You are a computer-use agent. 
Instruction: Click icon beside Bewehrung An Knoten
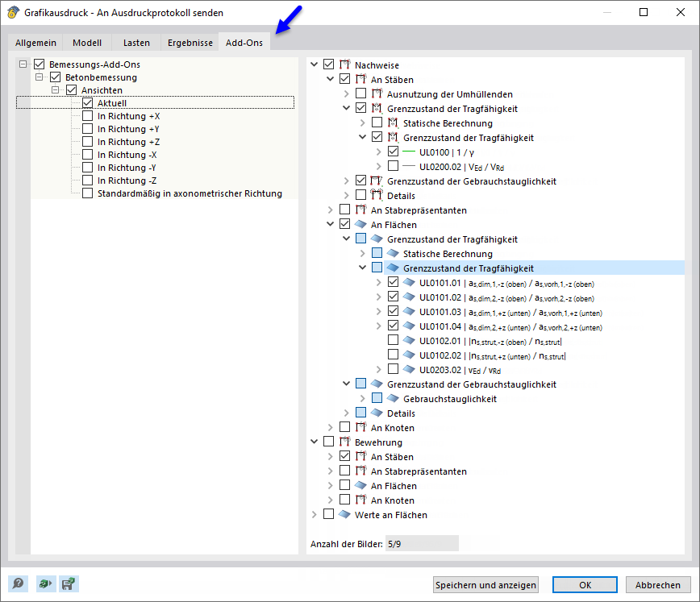click(x=360, y=500)
